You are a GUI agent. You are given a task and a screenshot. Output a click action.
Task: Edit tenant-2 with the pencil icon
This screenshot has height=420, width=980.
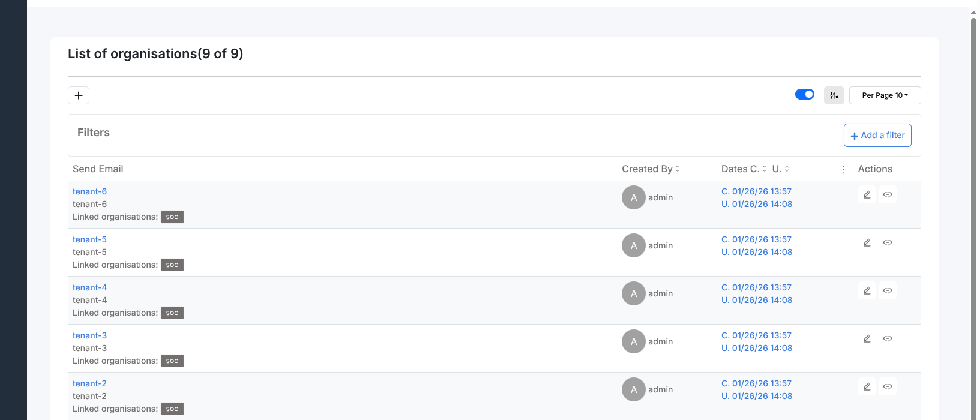(867, 386)
